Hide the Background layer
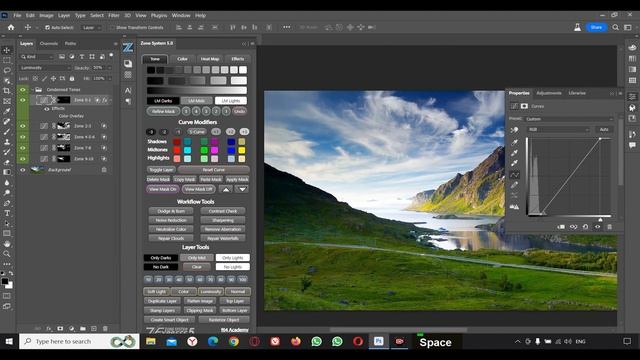Viewport: 640px width, 360px height. (x=22, y=170)
